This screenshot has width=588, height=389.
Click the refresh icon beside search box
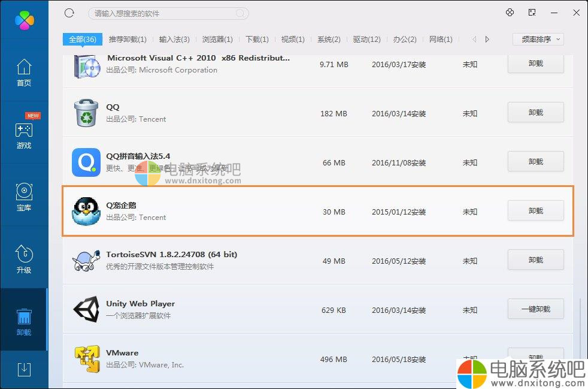pyautogui.click(x=69, y=13)
